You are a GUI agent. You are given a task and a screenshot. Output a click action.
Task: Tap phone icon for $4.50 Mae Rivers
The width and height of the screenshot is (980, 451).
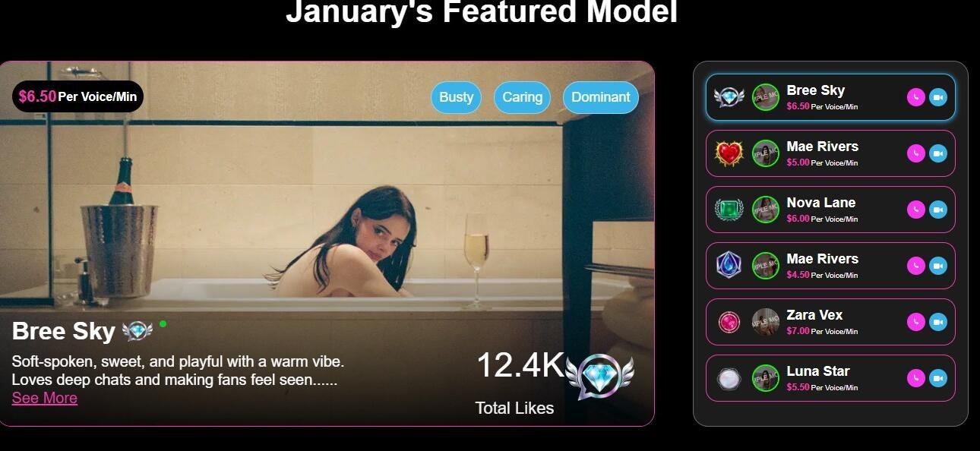pyautogui.click(x=915, y=266)
